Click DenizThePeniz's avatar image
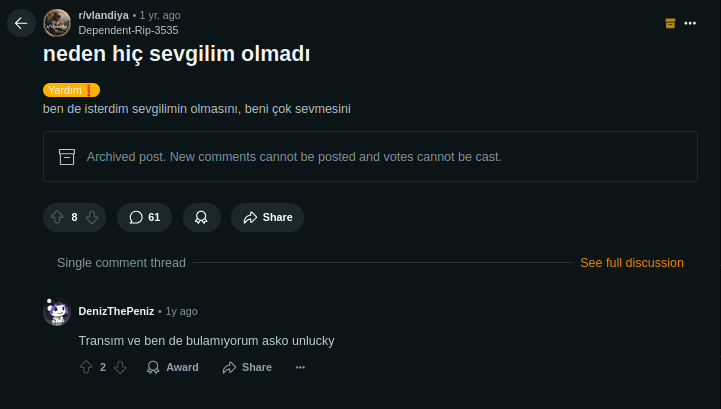The height and width of the screenshot is (409, 721). click(57, 311)
